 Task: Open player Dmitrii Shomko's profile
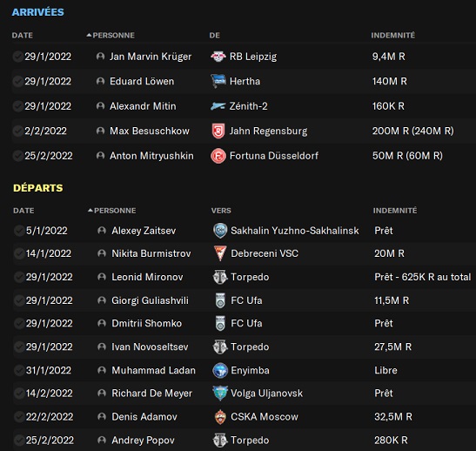pyautogui.click(x=146, y=323)
